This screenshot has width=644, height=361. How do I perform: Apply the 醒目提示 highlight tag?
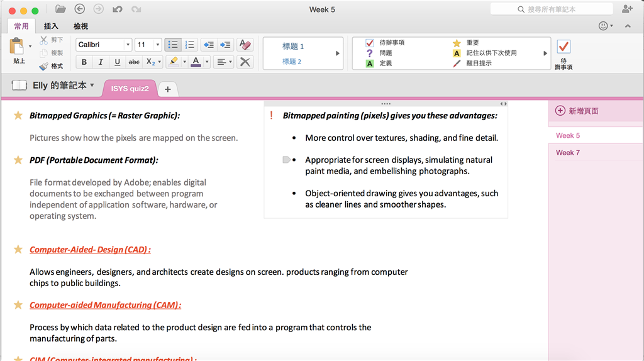472,64
